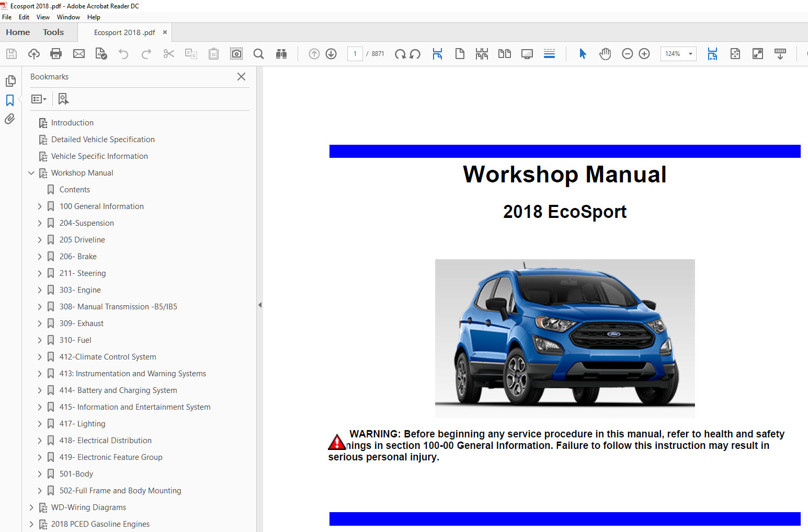Jump to the Contents bookmark
The image size is (808, 532).
click(x=75, y=190)
